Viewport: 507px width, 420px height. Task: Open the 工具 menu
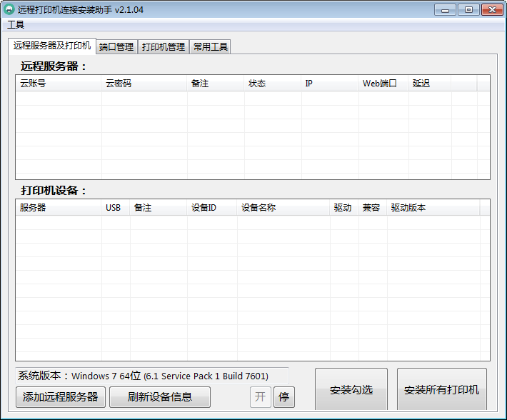tap(16, 24)
